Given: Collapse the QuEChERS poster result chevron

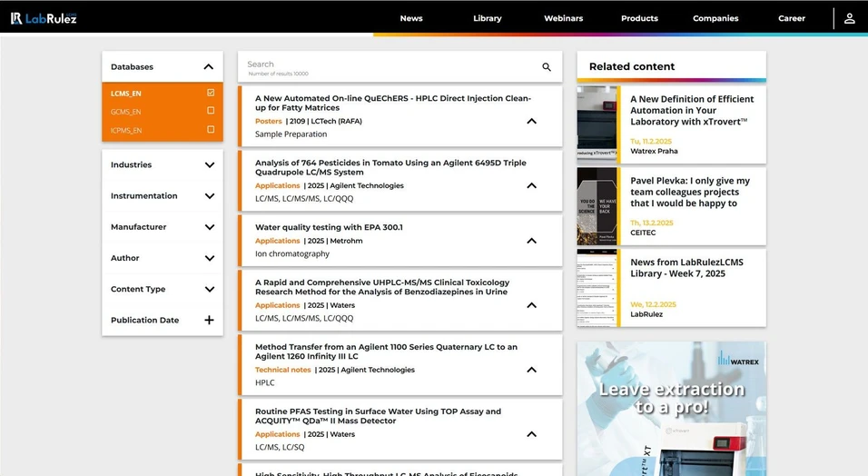Looking at the screenshot, I should pos(531,121).
